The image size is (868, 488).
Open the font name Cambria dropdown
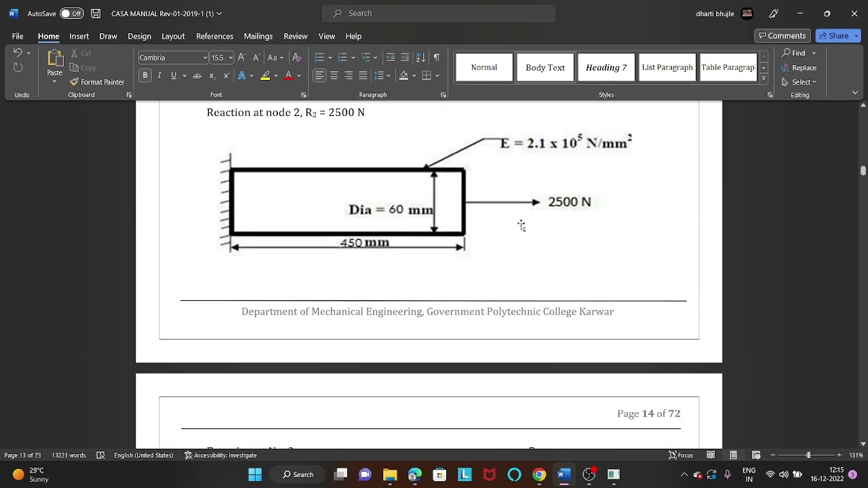point(205,58)
